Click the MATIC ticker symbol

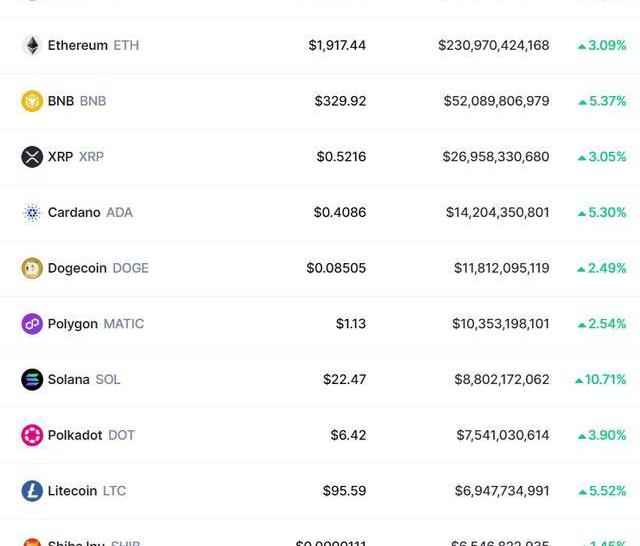click(x=124, y=324)
